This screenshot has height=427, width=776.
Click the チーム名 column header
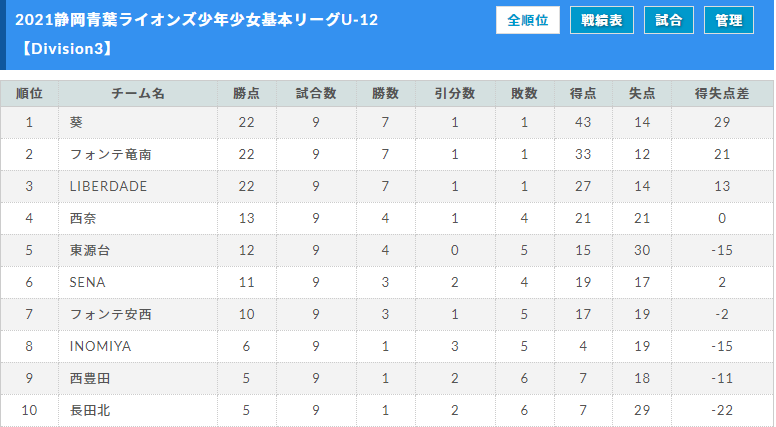(138, 94)
